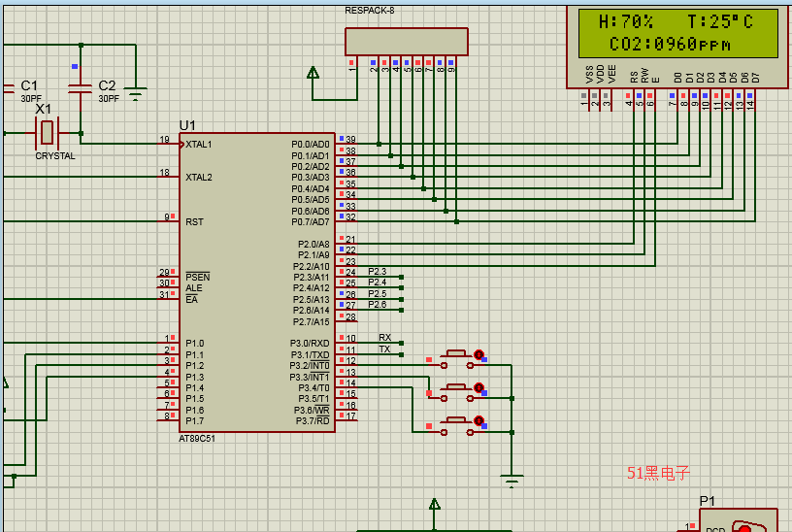Select the AT89C51 microcontroller U1 body
Screen dimensions: 792x532
pos(257,283)
